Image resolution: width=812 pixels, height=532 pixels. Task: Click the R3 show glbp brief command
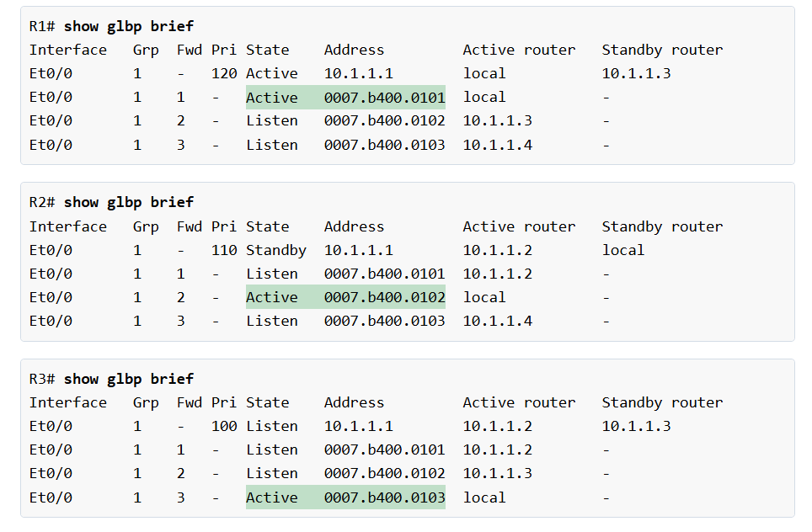tap(128, 379)
